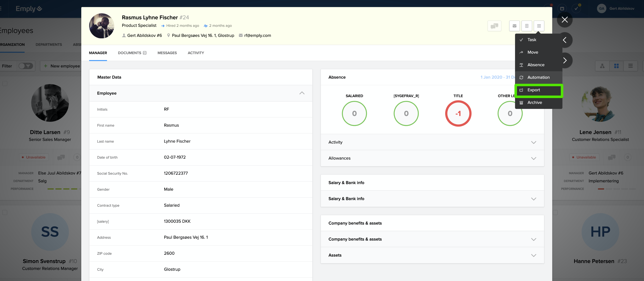Switch to list view icon
Screen dimensions: 644x281
click(630, 66)
